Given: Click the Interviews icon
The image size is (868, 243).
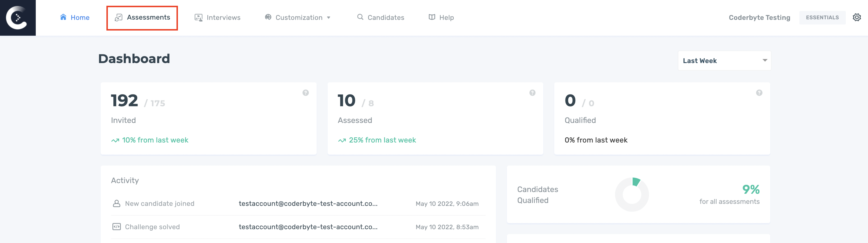Looking at the screenshot, I should 198,18.
